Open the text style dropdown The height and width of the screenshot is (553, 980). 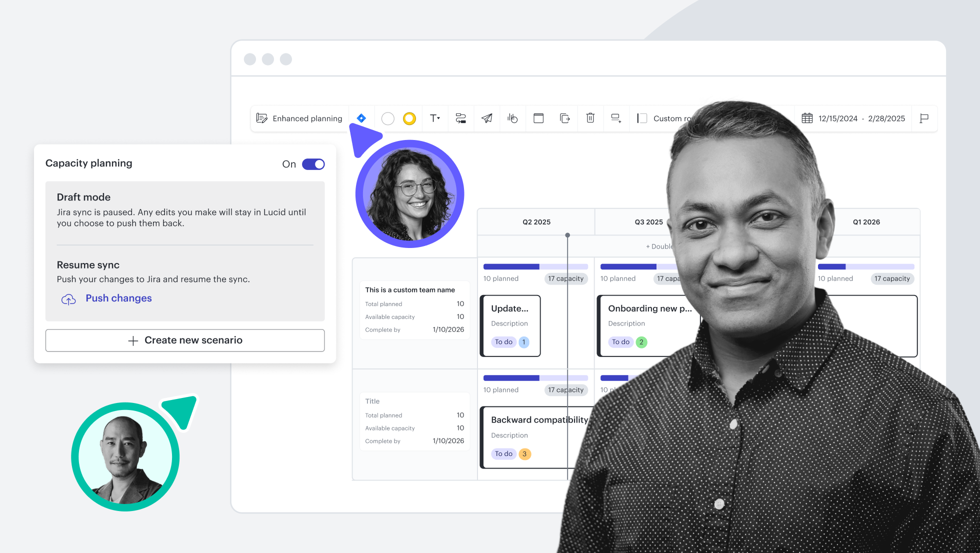coord(435,118)
